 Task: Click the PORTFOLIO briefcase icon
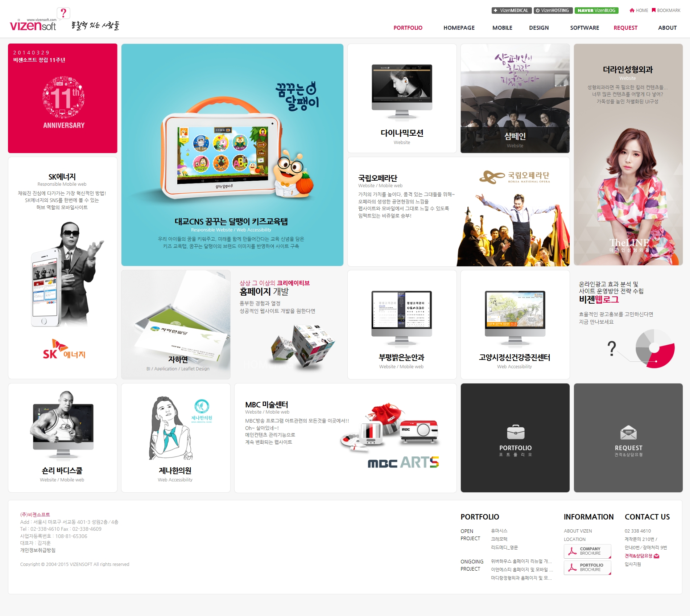pos(516,432)
